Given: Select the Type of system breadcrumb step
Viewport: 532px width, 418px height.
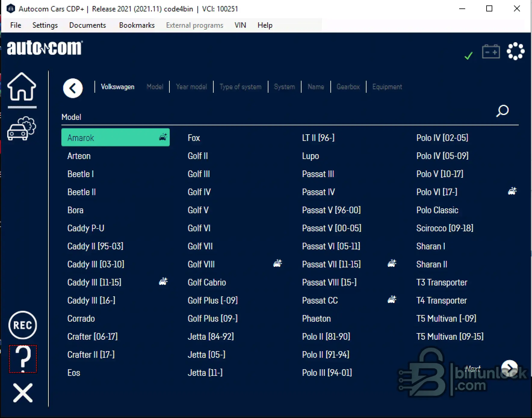Looking at the screenshot, I should 240,87.
